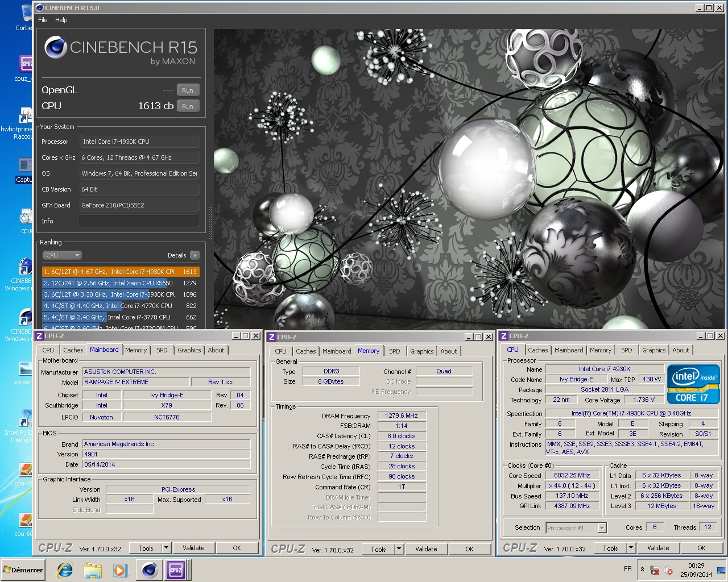Click DRAM Frequency value 1279.6 MHz
The height and width of the screenshot is (582, 728).
[402, 415]
